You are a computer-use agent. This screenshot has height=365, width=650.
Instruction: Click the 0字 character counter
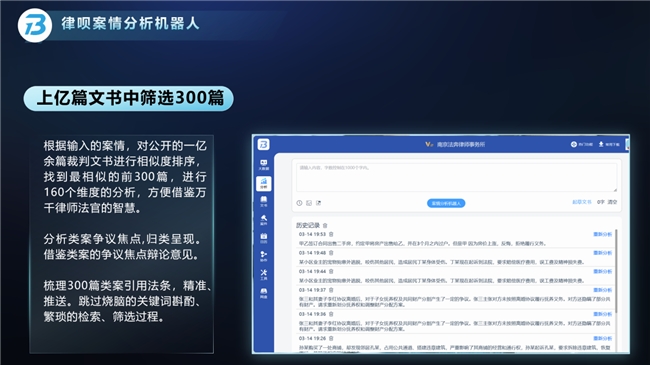(600, 202)
